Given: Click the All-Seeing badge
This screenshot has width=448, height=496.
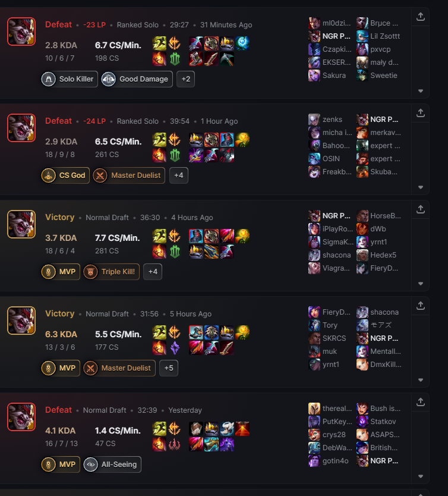Looking at the screenshot, I should (112, 464).
